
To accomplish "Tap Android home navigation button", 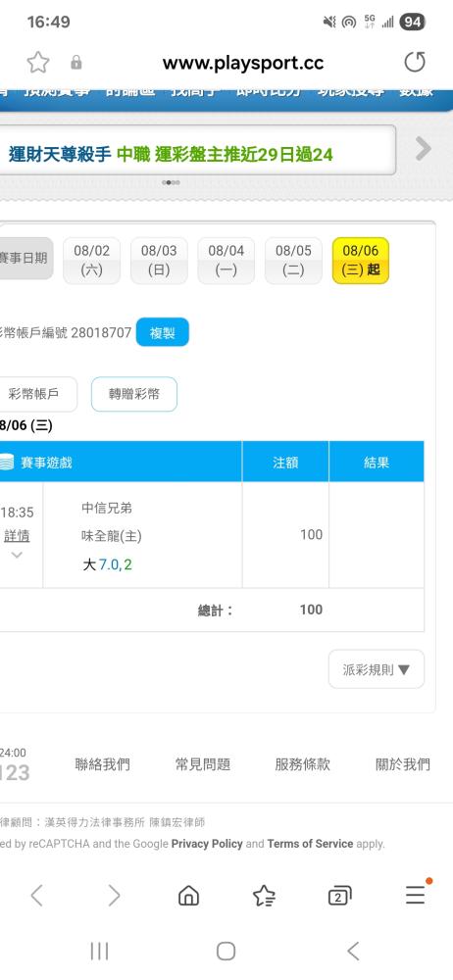I will tap(226, 952).
